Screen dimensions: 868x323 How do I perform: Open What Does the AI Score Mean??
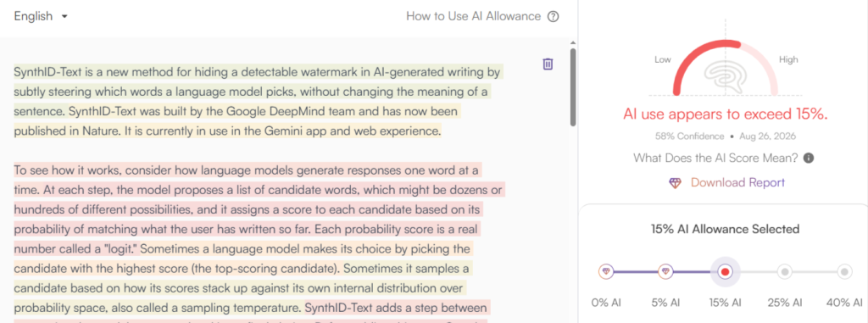pyautogui.click(x=715, y=159)
